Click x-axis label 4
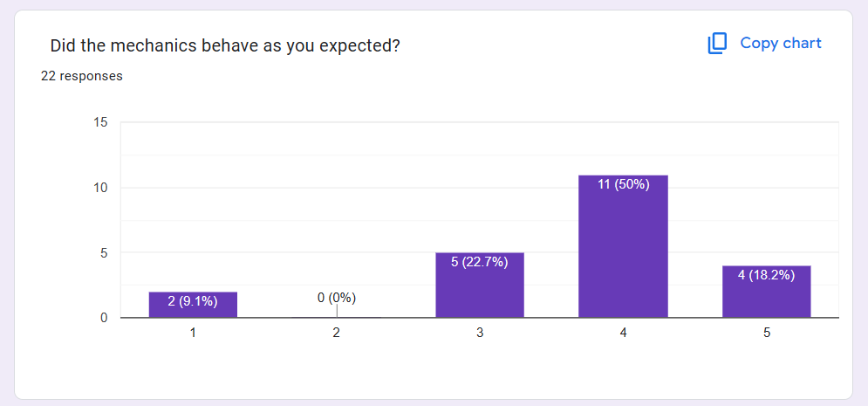The width and height of the screenshot is (868, 406). click(x=623, y=333)
